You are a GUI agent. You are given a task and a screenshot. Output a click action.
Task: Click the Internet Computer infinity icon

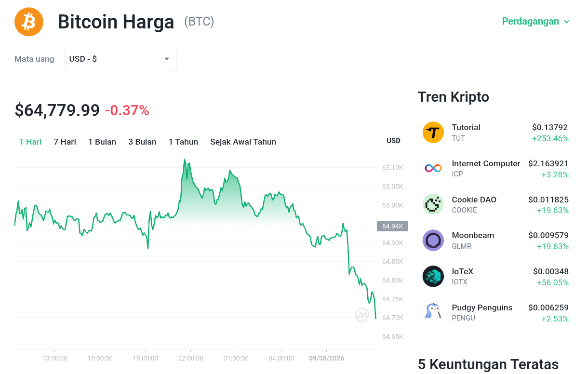pos(433,168)
